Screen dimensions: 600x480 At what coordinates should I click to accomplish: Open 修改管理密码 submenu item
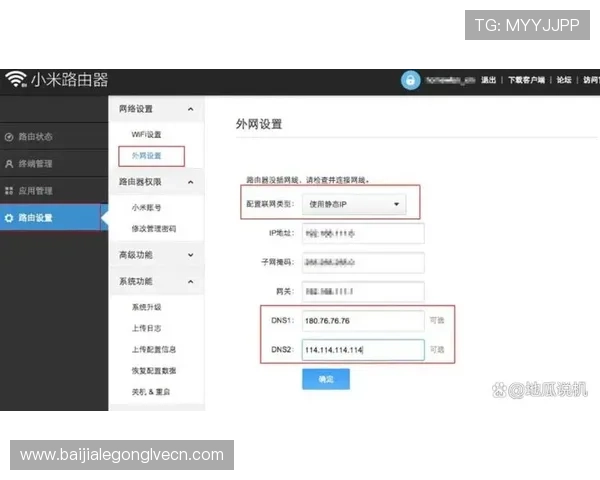153,229
